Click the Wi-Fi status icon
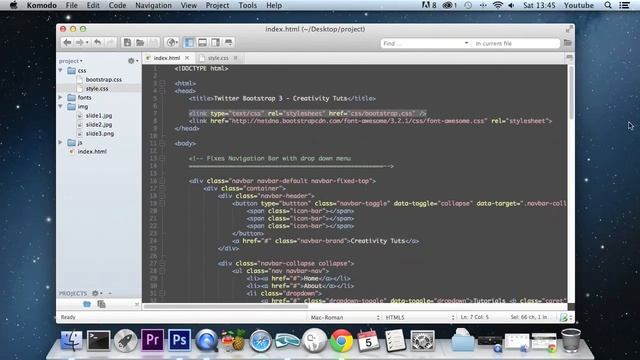The width and height of the screenshot is (640, 360). [x=497, y=5]
